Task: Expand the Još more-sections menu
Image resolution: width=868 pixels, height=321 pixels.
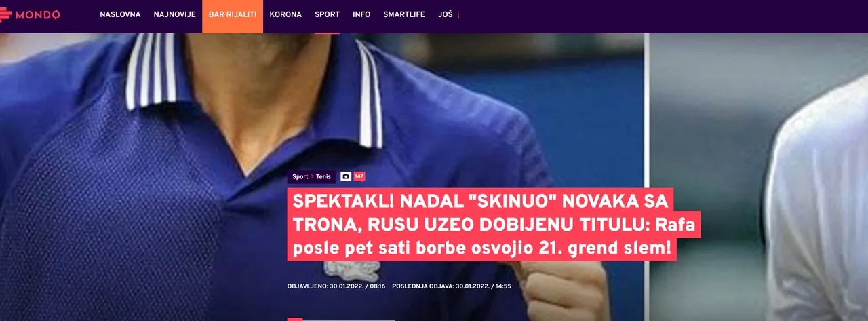Action: click(x=449, y=14)
